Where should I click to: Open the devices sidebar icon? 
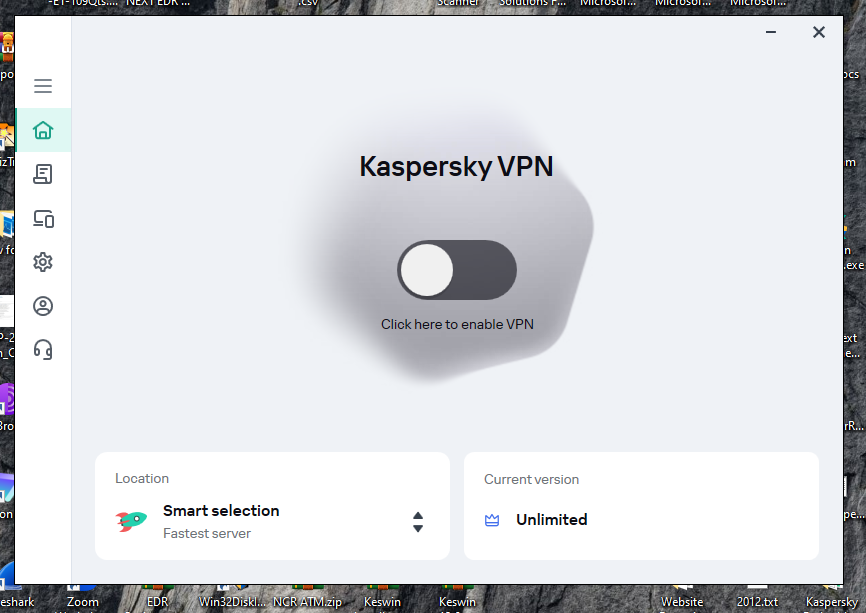point(43,218)
